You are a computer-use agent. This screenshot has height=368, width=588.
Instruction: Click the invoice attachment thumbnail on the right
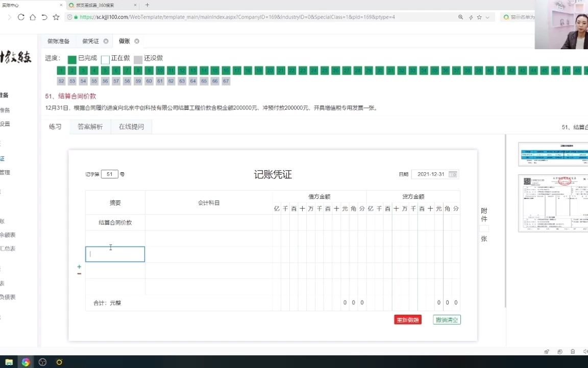click(x=553, y=203)
